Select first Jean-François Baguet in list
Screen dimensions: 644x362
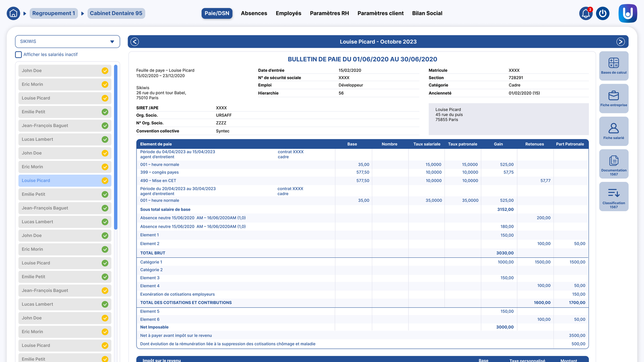tap(65, 125)
